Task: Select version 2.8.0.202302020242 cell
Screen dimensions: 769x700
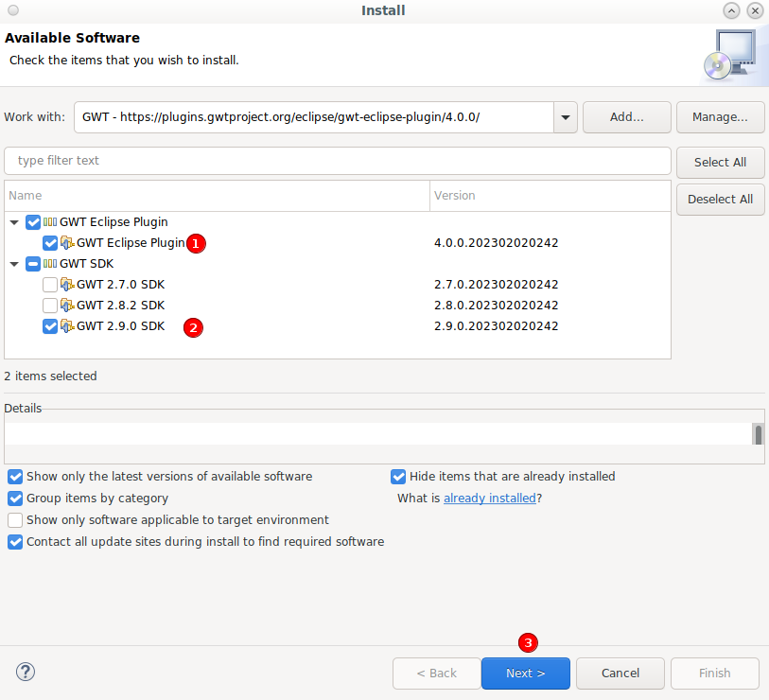Action: [x=496, y=306]
